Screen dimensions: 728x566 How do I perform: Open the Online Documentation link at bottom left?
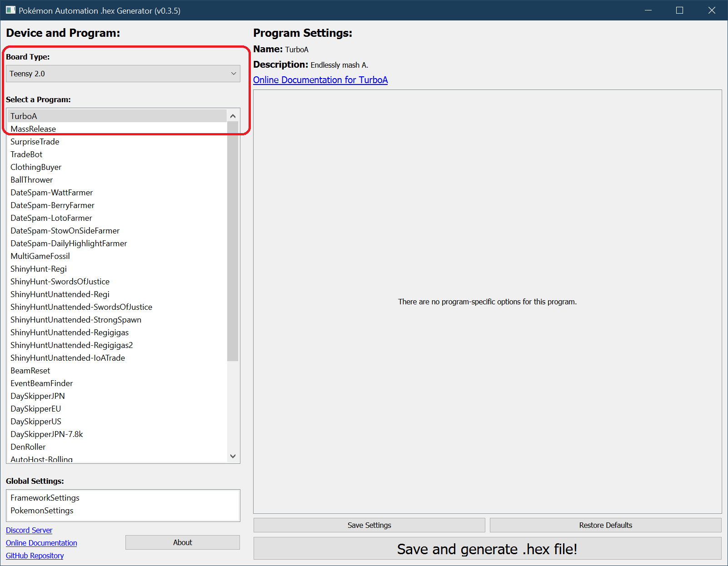pos(41,543)
